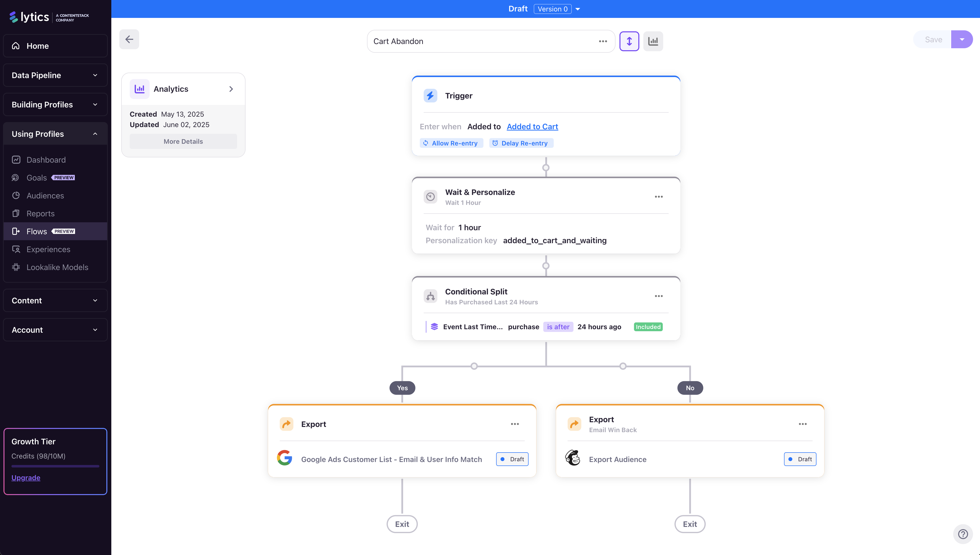The image size is (980, 555).
Task: Click the More Details button
Action: point(183,141)
